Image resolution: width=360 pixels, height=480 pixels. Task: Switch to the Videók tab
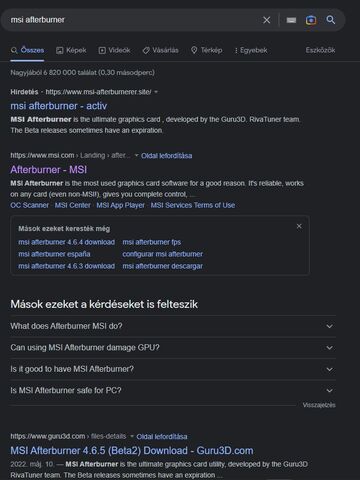114,50
